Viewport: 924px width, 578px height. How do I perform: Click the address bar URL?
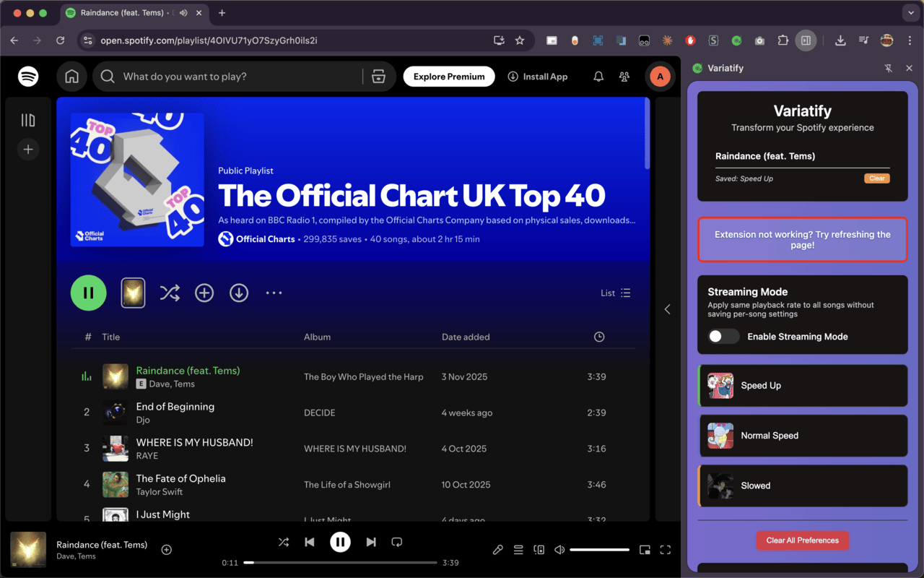click(x=209, y=40)
